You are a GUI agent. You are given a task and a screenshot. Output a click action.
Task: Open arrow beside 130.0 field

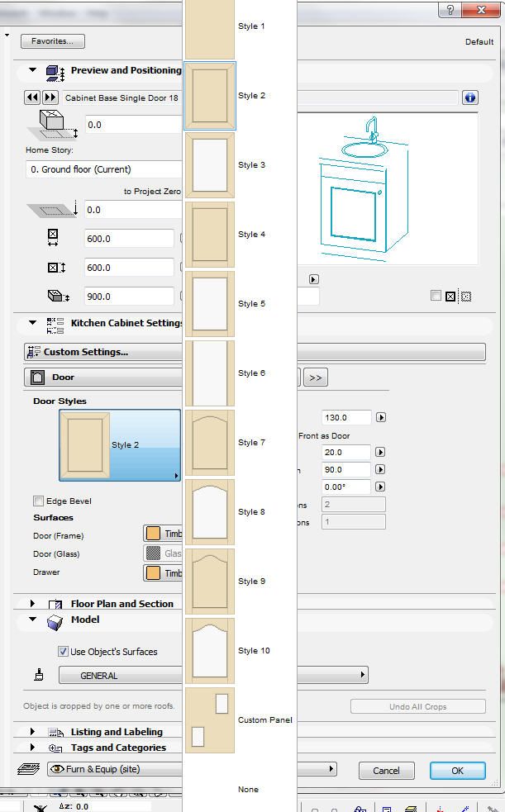coord(381,417)
